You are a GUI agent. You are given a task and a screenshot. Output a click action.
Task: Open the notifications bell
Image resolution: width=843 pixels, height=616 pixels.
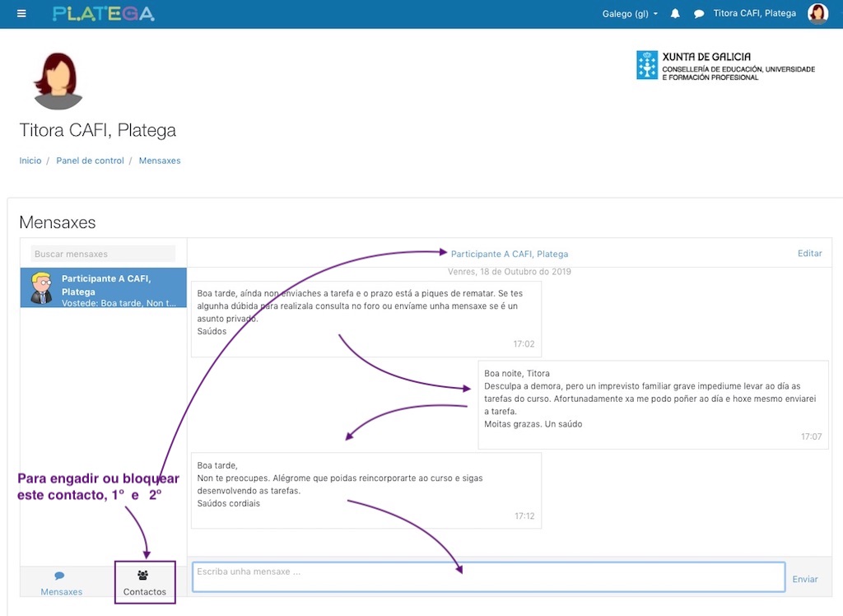tap(676, 14)
